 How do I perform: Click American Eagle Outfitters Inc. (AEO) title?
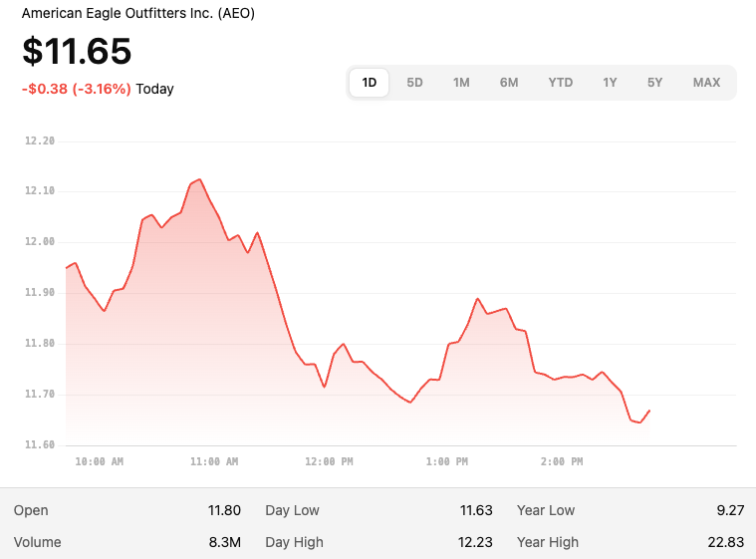click(x=138, y=13)
